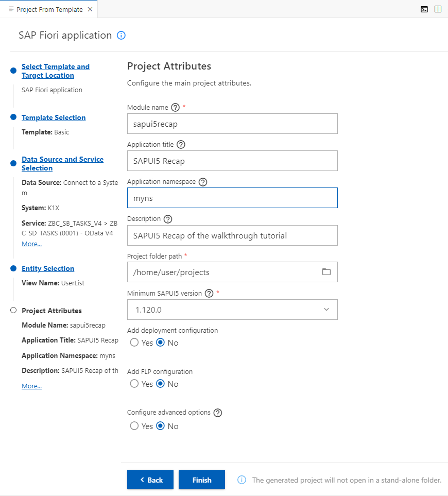Toggle the split editor layout icon
The image size is (448, 496).
[x=438, y=9]
